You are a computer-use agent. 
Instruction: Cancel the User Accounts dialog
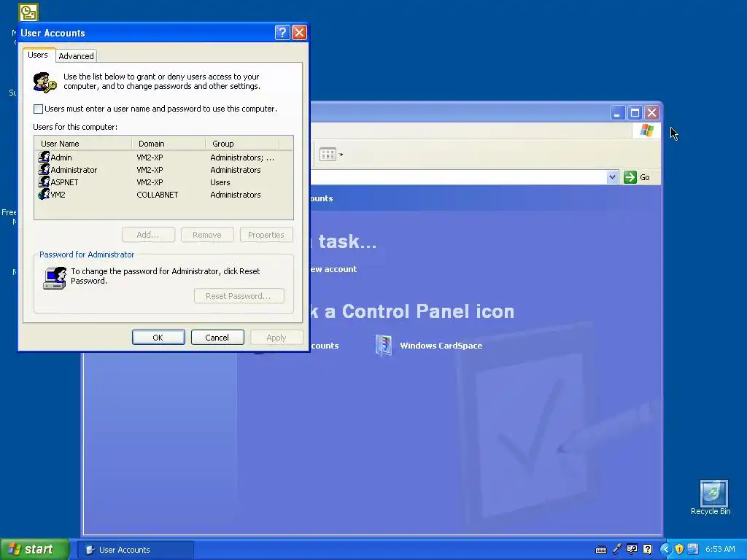[217, 338]
